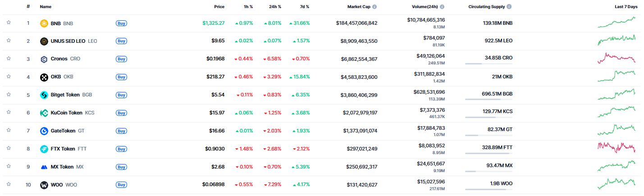Click the Cronos coin logo icon

pos(44,59)
